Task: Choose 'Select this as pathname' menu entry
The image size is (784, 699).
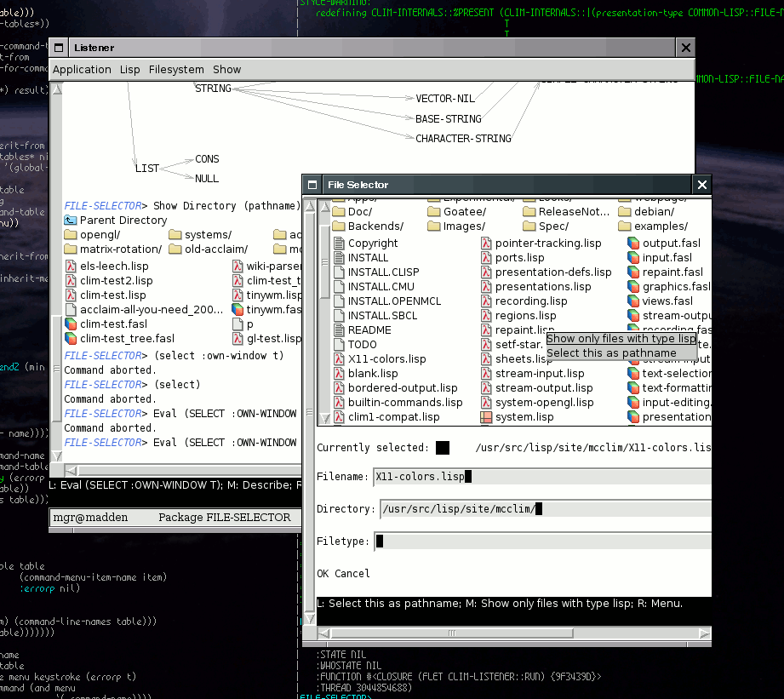Action: (x=611, y=353)
